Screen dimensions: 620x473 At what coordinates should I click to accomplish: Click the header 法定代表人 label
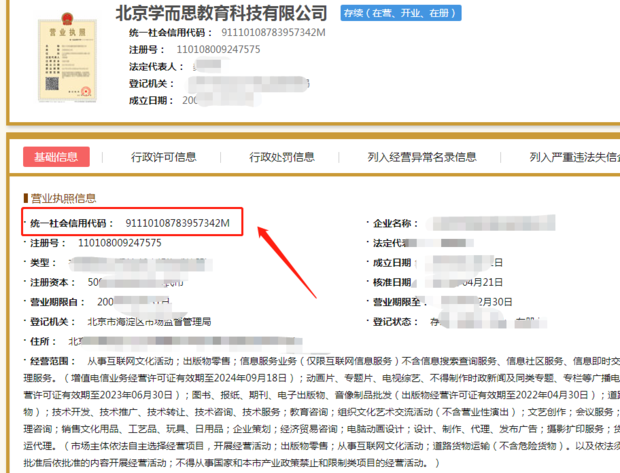(156, 66)
